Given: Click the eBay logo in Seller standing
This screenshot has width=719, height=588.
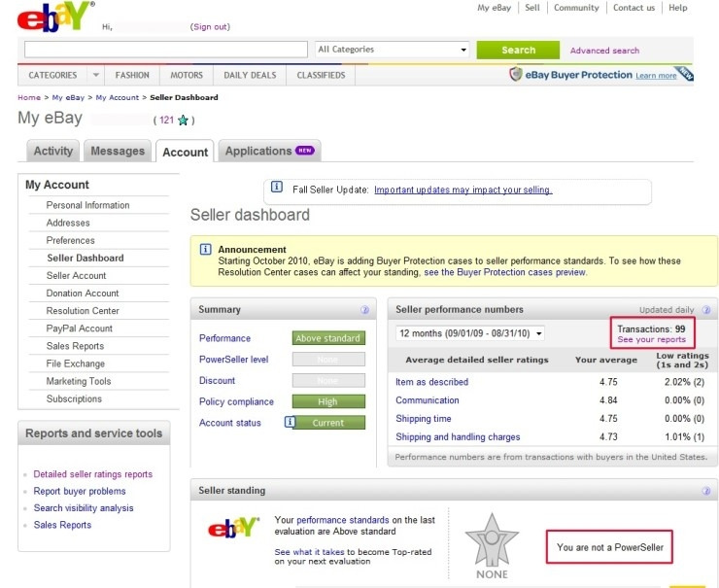Looking at the screenshot, I should tap(234, 528).
